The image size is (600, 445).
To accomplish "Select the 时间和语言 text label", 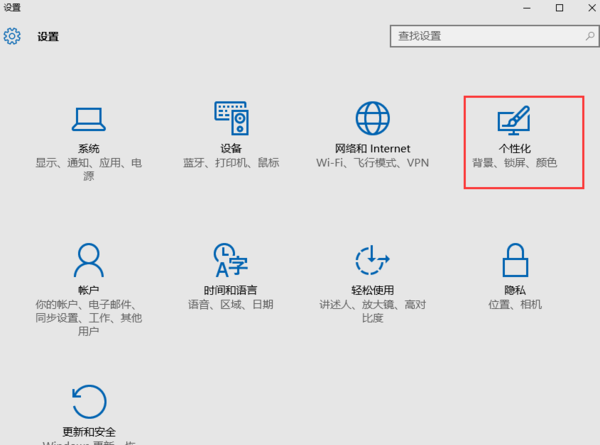I will (230, 290).
